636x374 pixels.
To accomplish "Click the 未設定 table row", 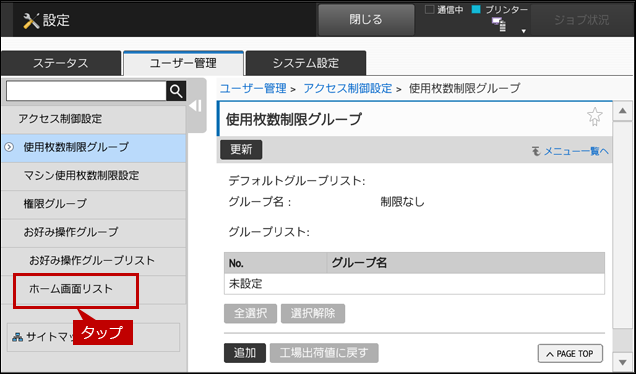I will [414, 284].
